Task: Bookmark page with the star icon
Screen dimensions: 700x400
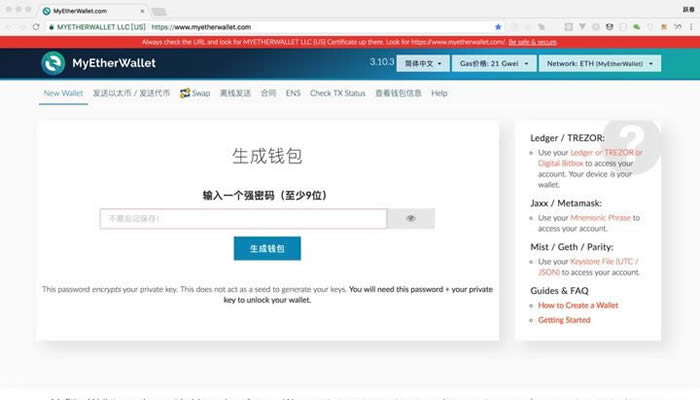Action: pos(498,27)
